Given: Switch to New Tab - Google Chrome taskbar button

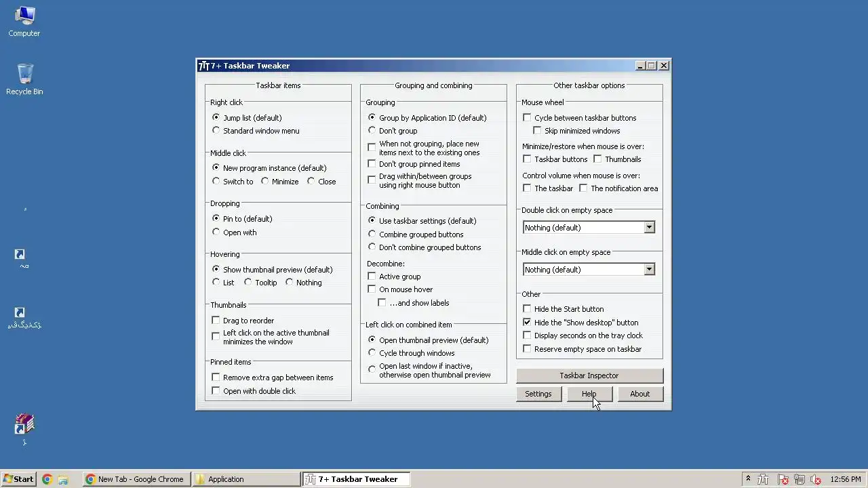Looking at the screenshot, I should pos(136,479).
